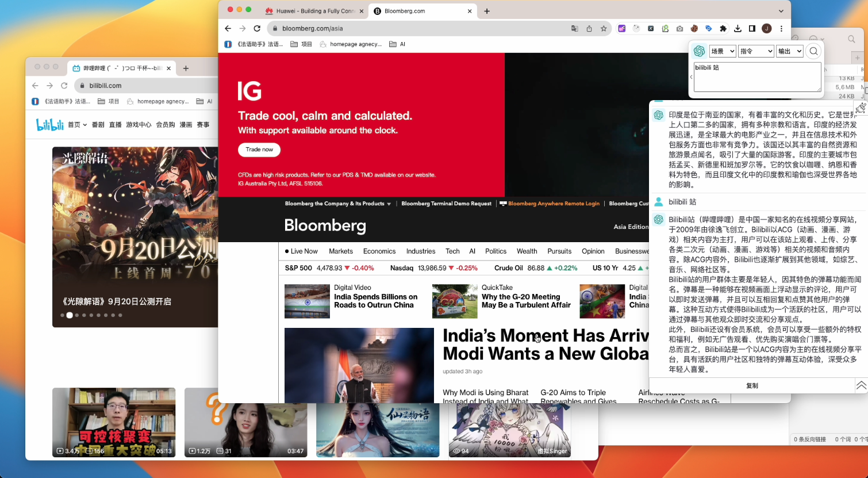The image size is (868, 478).
Task: Click the small left arrow beside the prompt textbox
Action: point(691,77)
